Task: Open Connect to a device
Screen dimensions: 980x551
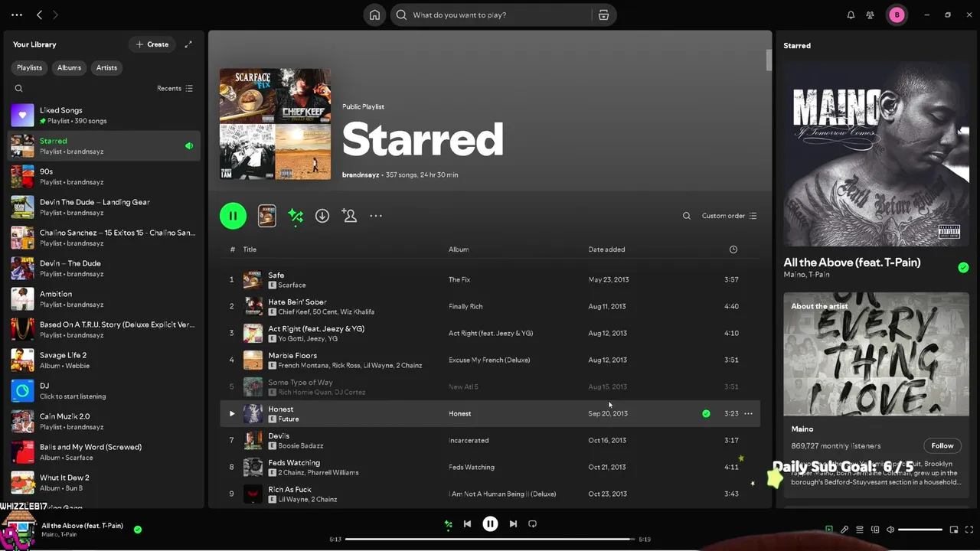Action: pyautogui.click(x=875, y=530)
